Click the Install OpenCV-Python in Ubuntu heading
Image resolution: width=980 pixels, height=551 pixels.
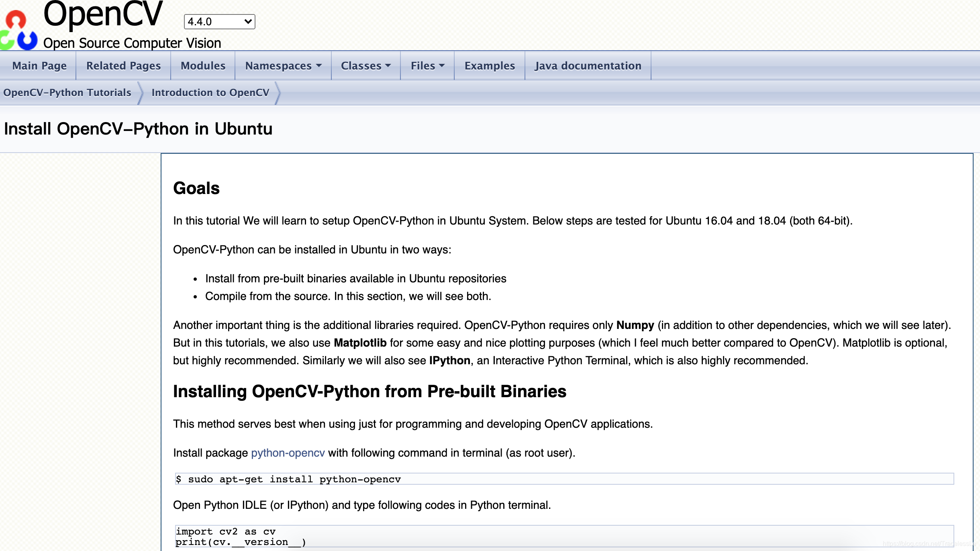138,129
